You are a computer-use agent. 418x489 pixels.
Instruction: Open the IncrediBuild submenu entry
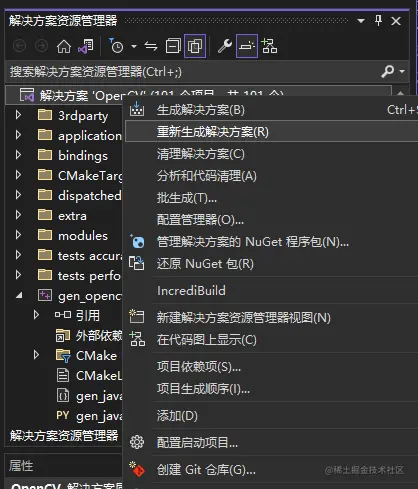(271, 290)
